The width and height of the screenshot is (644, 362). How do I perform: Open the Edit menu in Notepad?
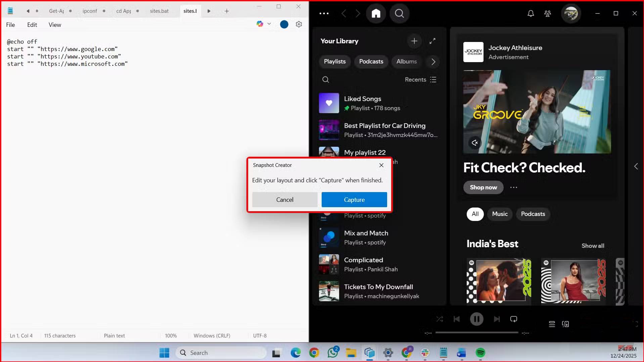(32, 25)
